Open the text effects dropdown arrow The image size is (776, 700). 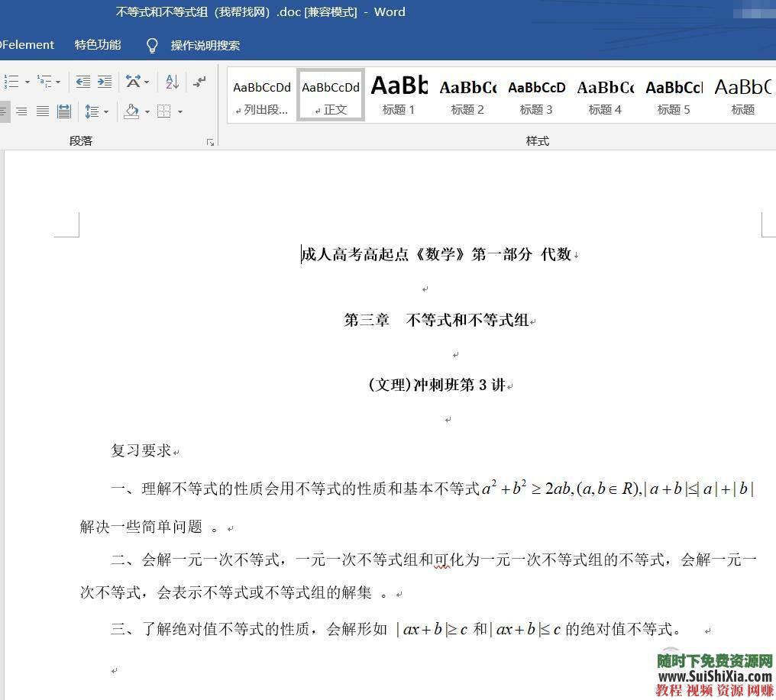pyautogui.click(x=147, y=82)
